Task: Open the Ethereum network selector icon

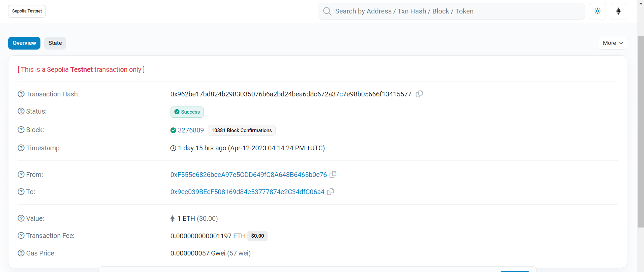Action: (x=618, y=11)
